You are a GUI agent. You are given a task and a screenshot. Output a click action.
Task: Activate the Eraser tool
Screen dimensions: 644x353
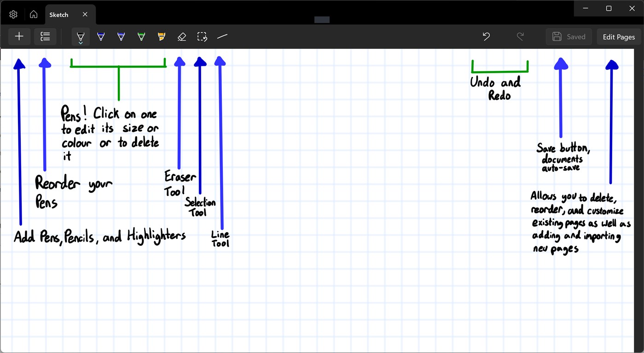[x=182, y=36]
